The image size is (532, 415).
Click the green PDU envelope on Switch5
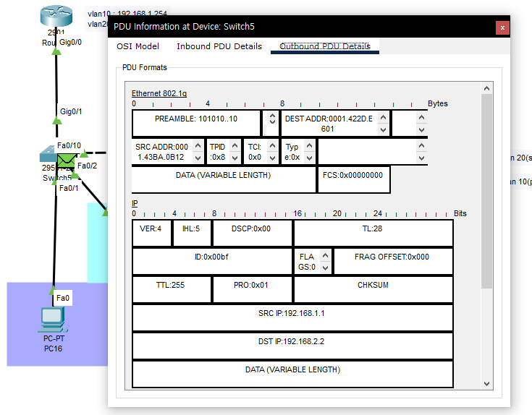click(67, 161)
